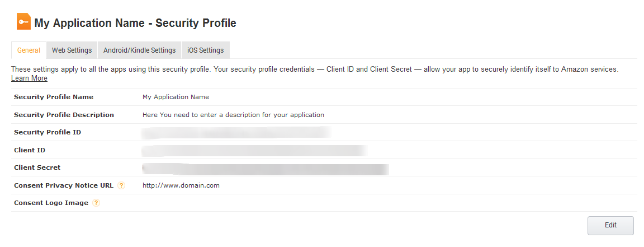
Task: Click help icon beside Consent Privacy Notice URL
Action: pos(121,185)
